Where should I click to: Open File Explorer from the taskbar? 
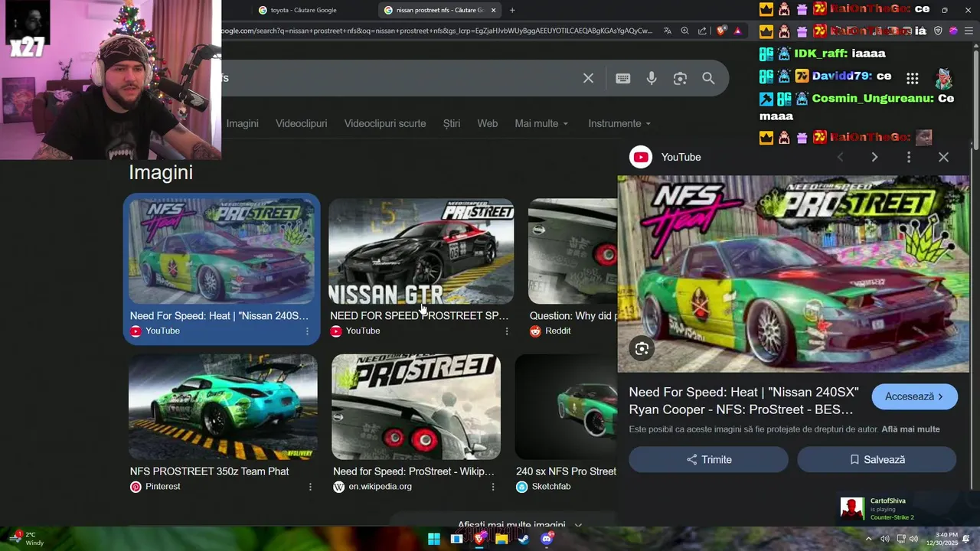tap(501, 539)
